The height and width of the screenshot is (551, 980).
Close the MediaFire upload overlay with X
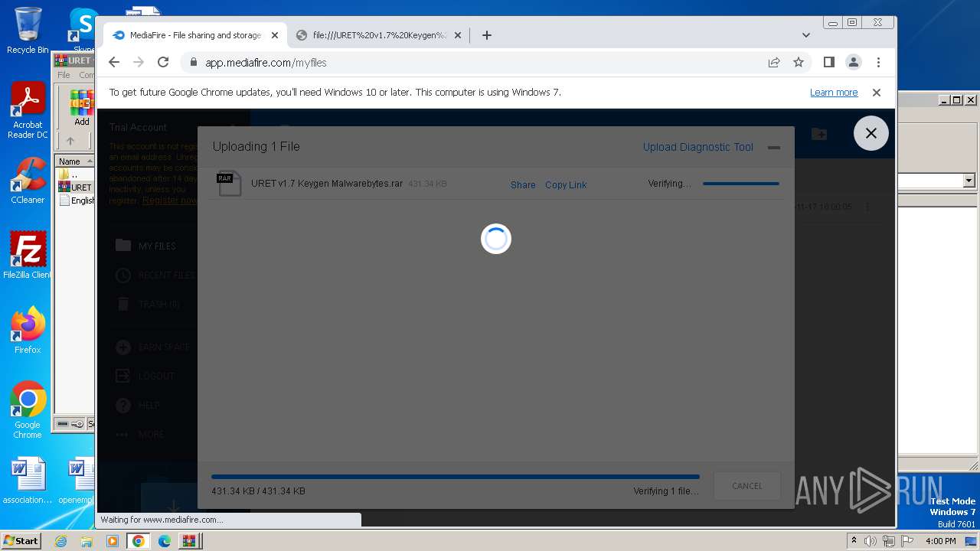871,133
